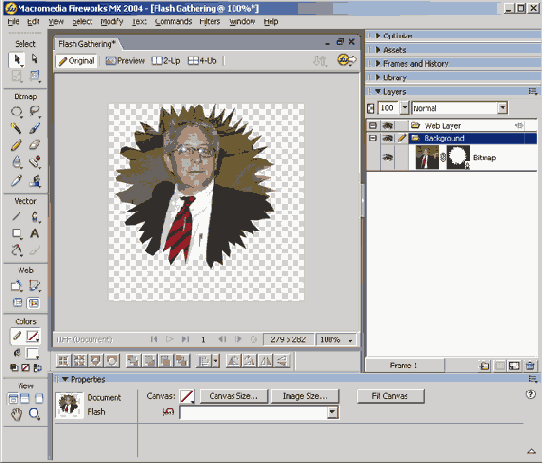Click the Canvas Size button

point(234,396)
